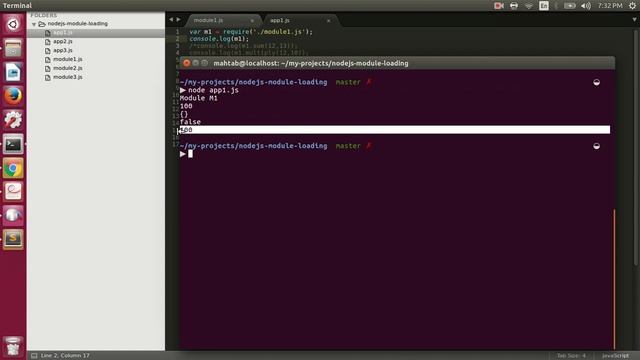Viewport: 640px width, 360px height.
Task: Click the 7:32 PM clock
Action: coord(610,6)
